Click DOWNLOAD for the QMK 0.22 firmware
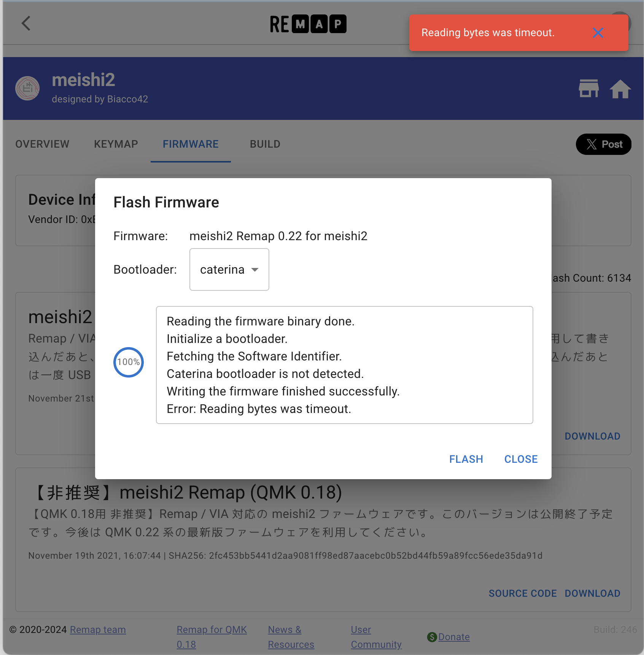This screenshot has height=655, width=644. [x=592, y=436]
